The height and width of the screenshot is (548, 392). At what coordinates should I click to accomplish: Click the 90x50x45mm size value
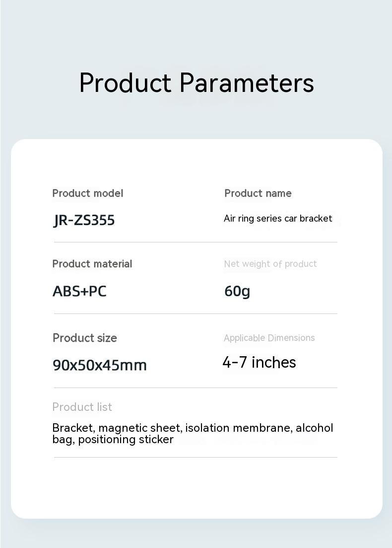[100, 365]
